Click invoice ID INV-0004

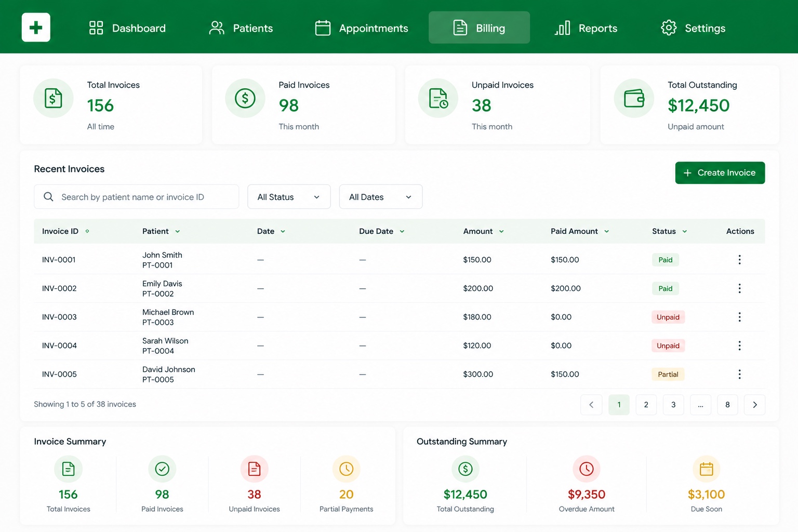pyautogui.click(x=59, y=345)
